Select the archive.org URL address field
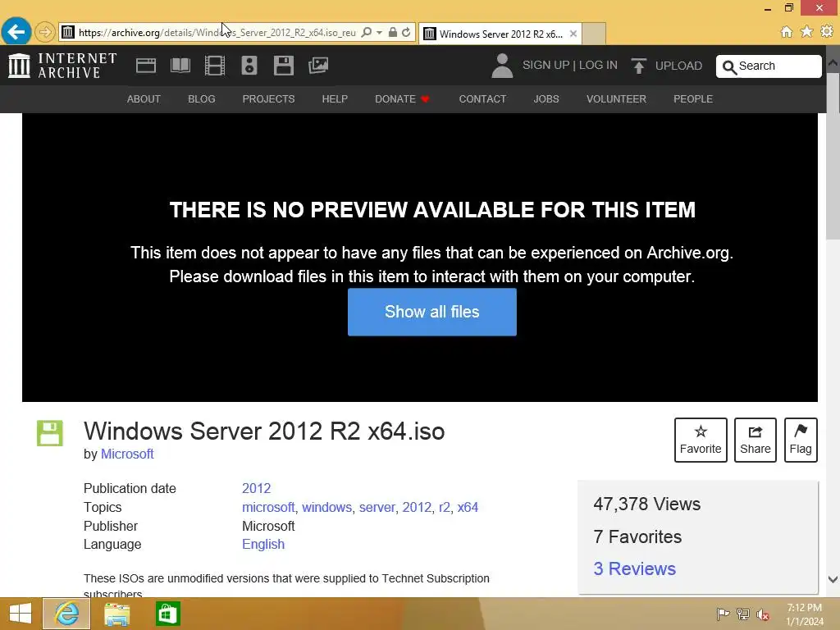The width and height of the screenshot is (840, 630). pos(217,33)
